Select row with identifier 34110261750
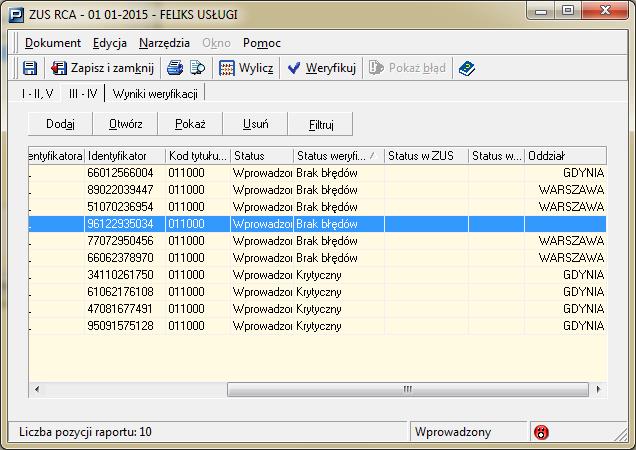The width and height of the screenshot is (636, 450). point(119,274)
